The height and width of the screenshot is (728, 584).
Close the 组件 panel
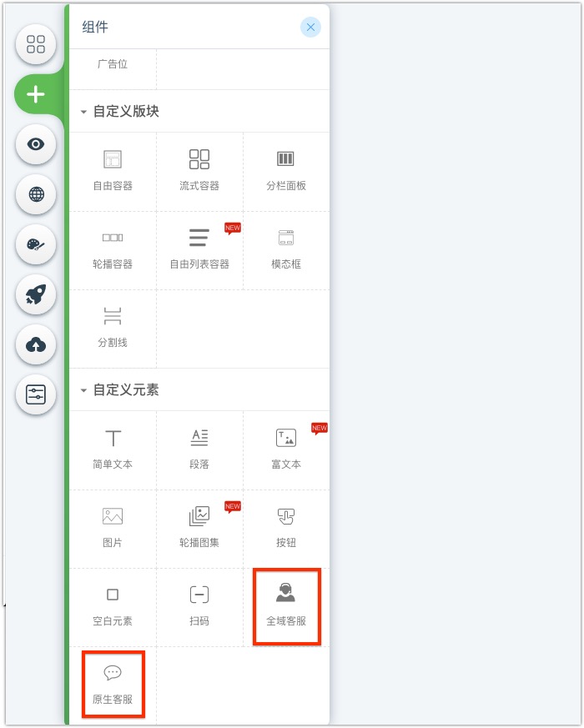[310, 28]
